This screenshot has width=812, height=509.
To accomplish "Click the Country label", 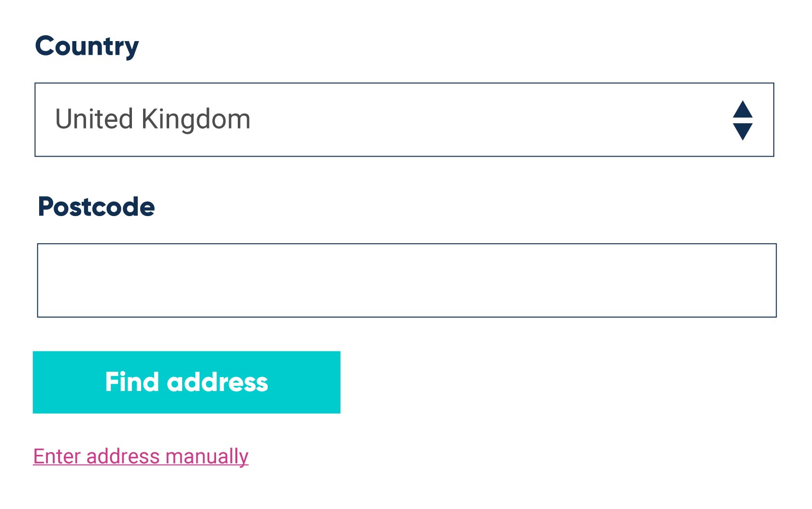I will [x=87, y=45].
